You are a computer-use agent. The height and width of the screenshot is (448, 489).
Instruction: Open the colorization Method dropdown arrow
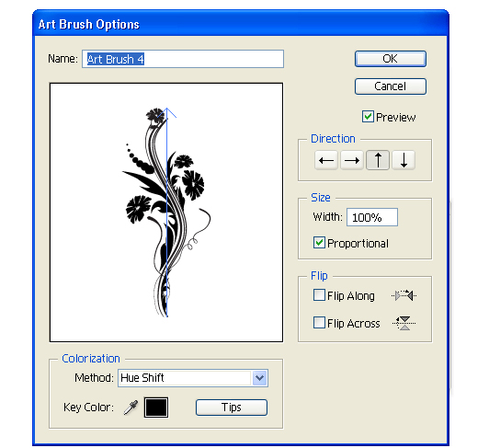(259, 378)
